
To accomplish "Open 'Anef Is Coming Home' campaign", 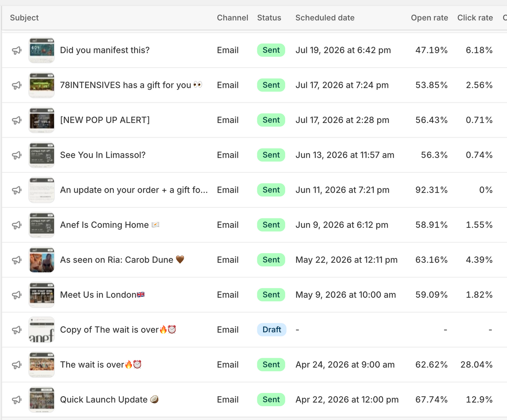I will [x=110, y=225].
